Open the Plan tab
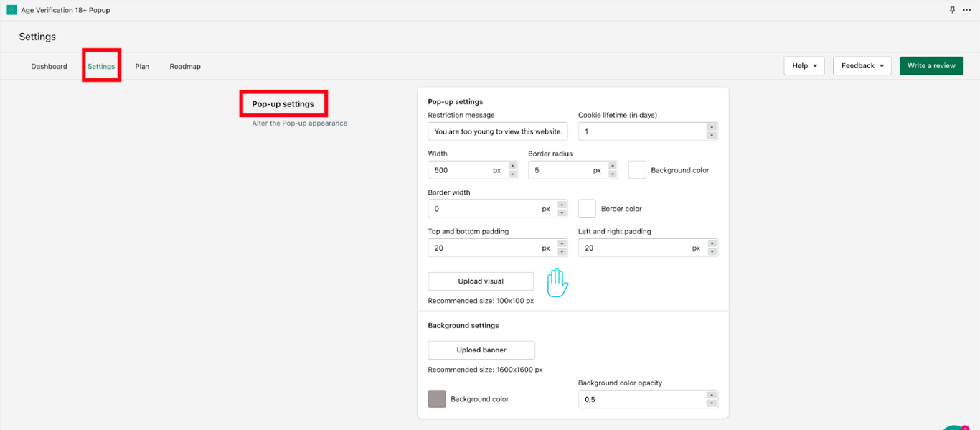The height and width of the screenshot is (430, 980). [x=142, y=67]
